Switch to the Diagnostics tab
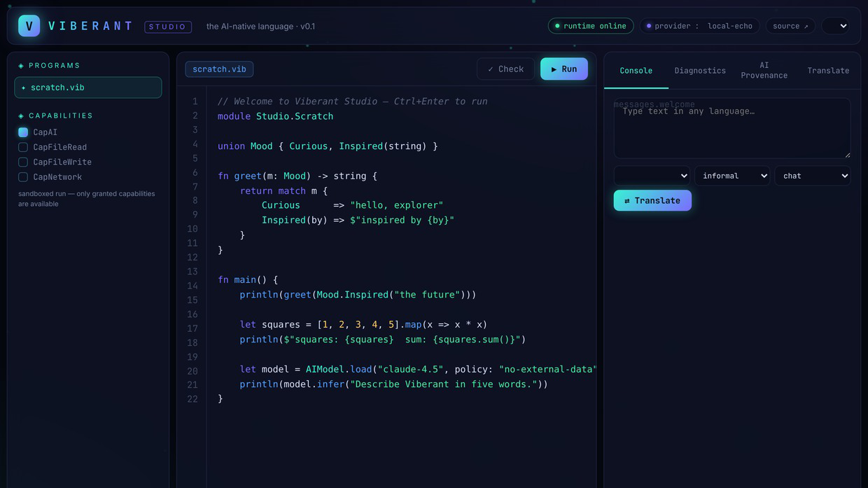The width and height of the screenshot is (868, 488). [x=700, y=71]
